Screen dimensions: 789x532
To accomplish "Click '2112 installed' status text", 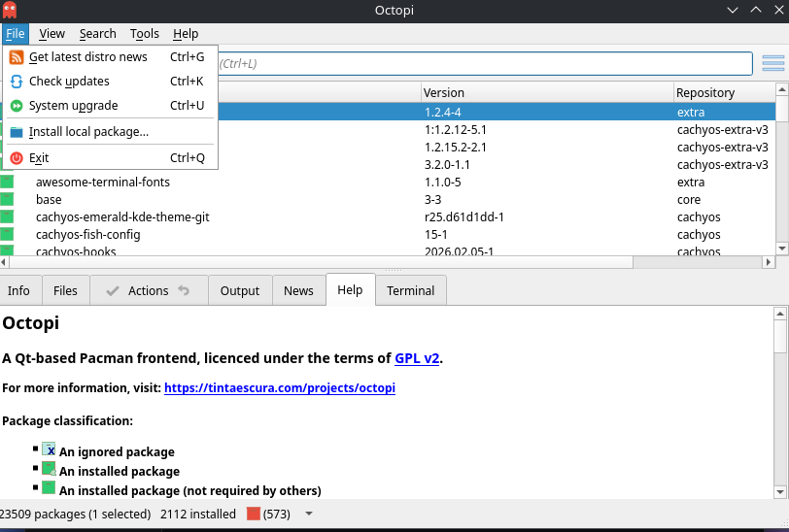I will pos(198,514).
